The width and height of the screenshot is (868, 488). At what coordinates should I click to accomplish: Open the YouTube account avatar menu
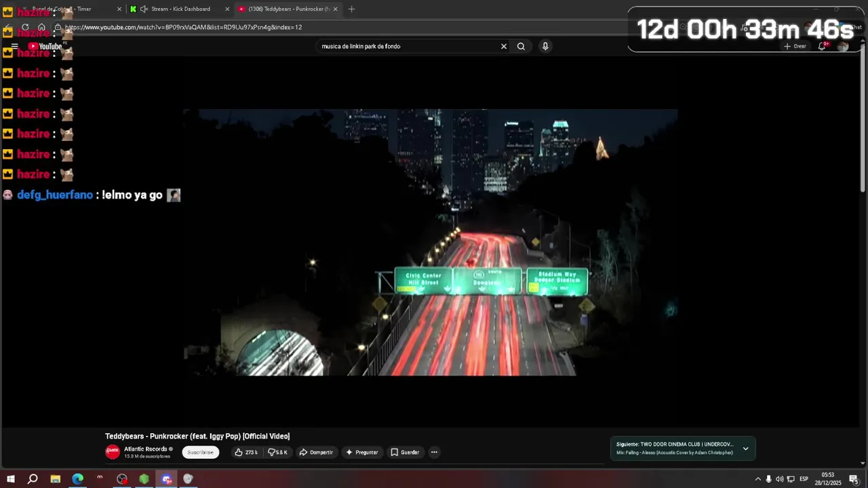(x=843, y=46)
